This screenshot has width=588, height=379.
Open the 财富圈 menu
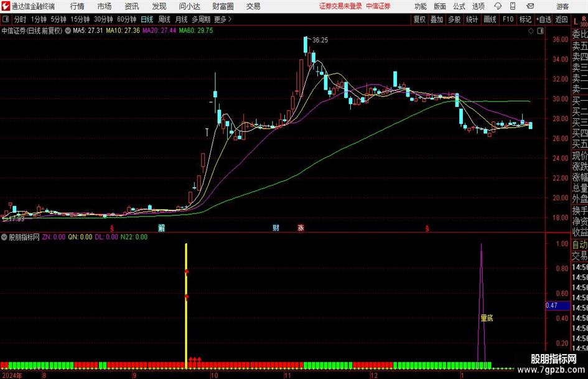point(223,6)
